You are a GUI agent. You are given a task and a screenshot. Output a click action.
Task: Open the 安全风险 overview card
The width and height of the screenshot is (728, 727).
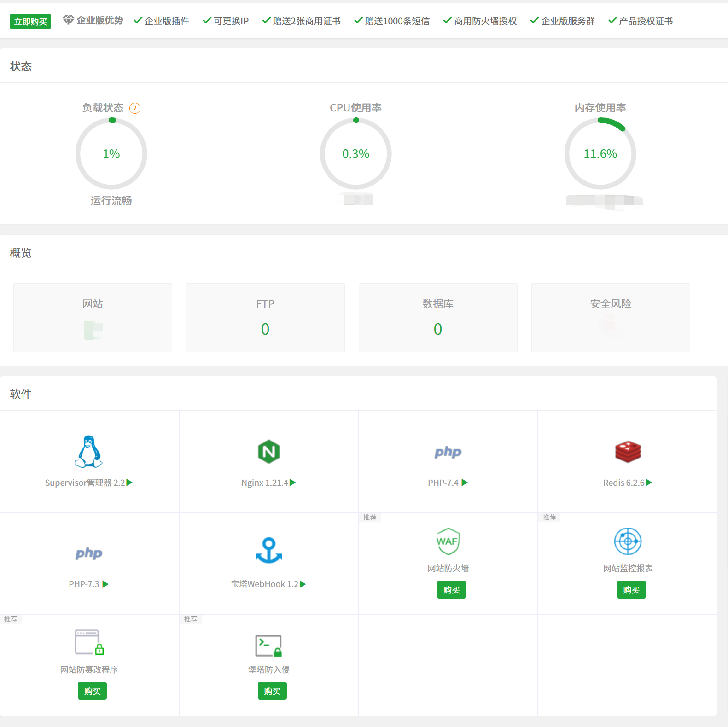611,318
